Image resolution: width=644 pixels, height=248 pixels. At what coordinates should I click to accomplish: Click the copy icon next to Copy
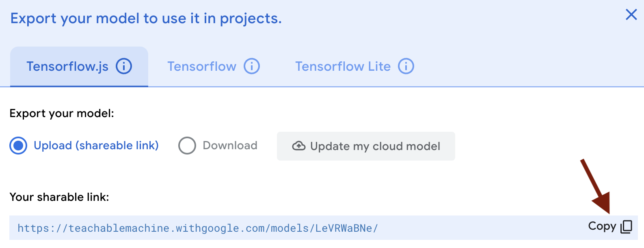627,226
